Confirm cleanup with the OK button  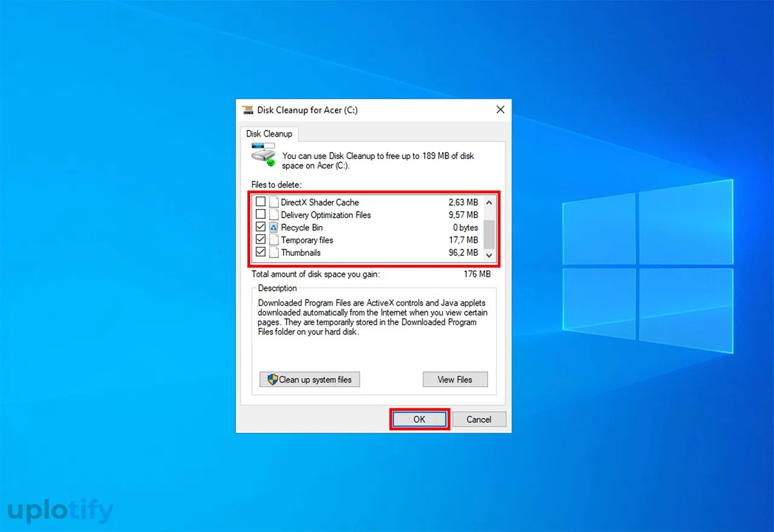(x=420, y=419)
